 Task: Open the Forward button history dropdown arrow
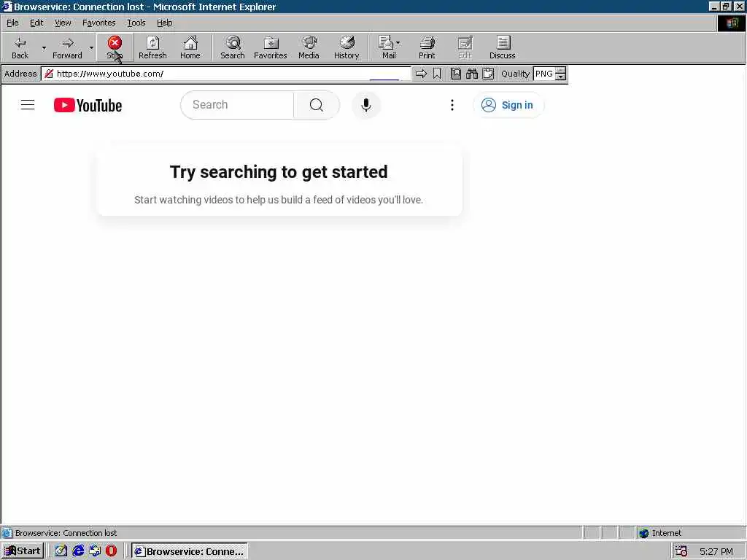[91, 47]
